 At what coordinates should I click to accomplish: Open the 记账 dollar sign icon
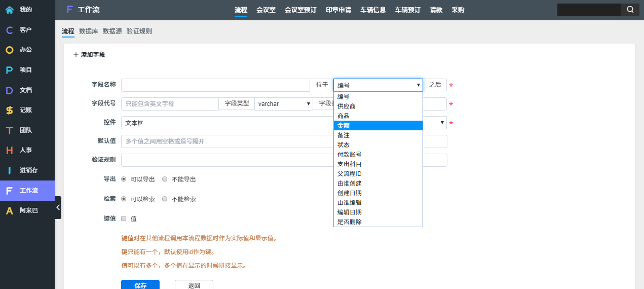9,110
